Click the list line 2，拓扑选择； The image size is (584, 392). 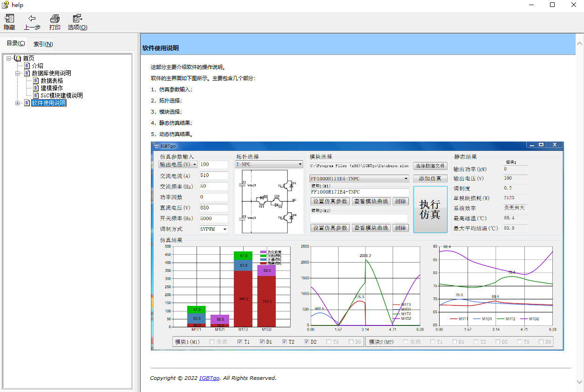tap(166, 101)
